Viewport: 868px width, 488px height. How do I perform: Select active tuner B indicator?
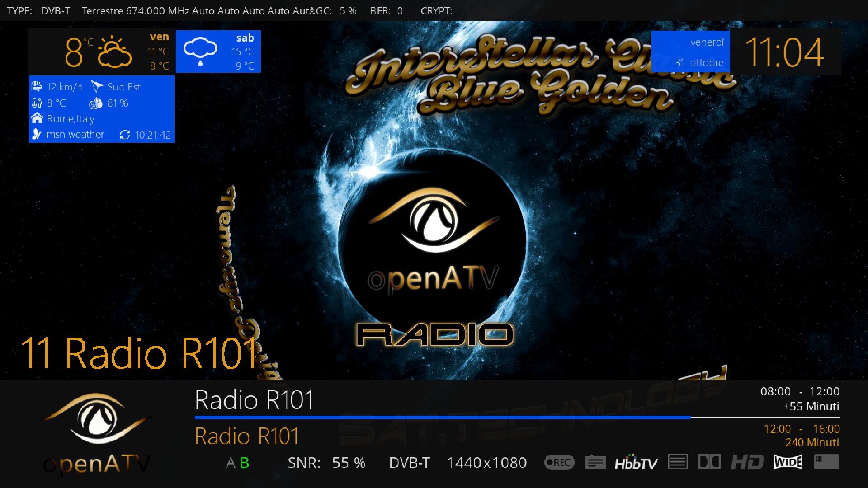click(x=245, y=463)
